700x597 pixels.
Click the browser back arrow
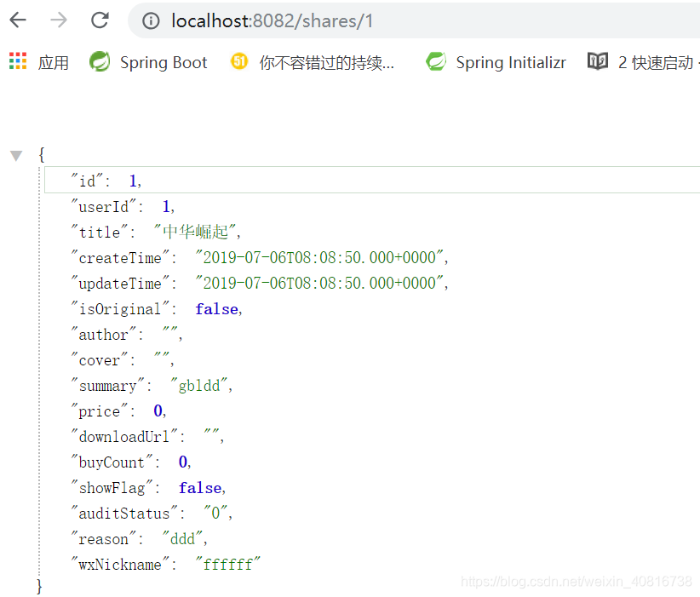coord(18,20)
